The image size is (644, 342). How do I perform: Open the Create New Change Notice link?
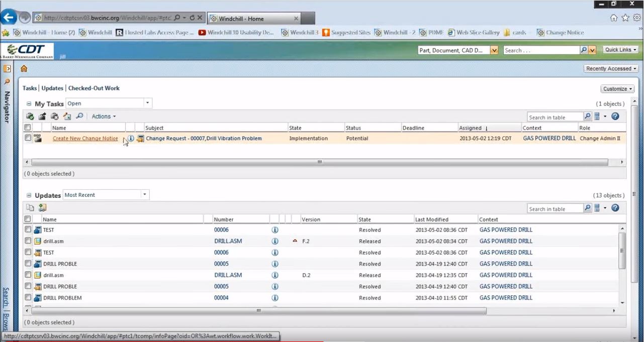point(85,139)
